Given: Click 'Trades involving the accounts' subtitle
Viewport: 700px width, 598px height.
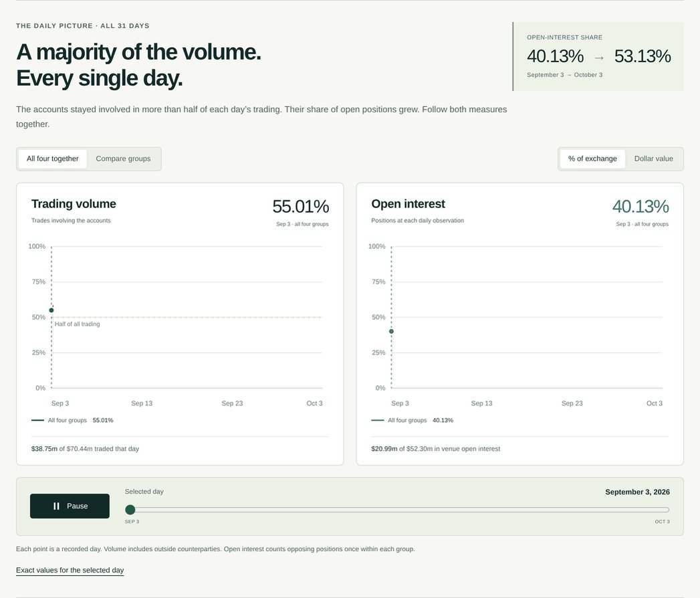Looking at the screenshot, I should (x=71, y=221).
